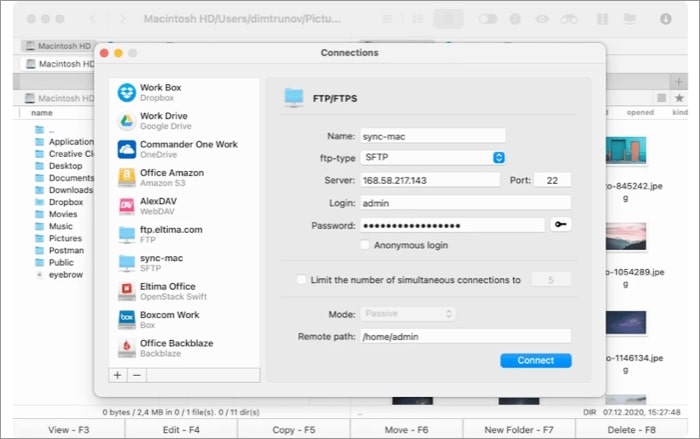Viewport: 700px width, 439px height.
Task: Toggle limit simultaneous connections checkbox
Action: tap(302, 280)
